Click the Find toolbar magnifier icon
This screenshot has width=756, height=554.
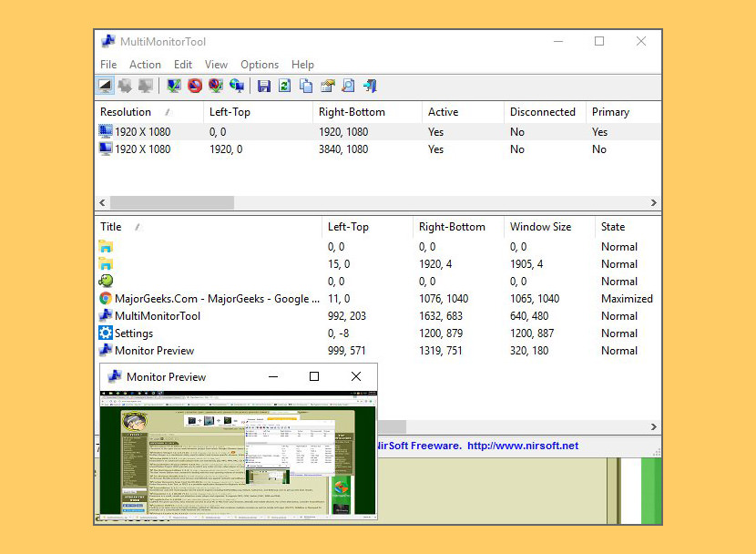coord(349,85)
